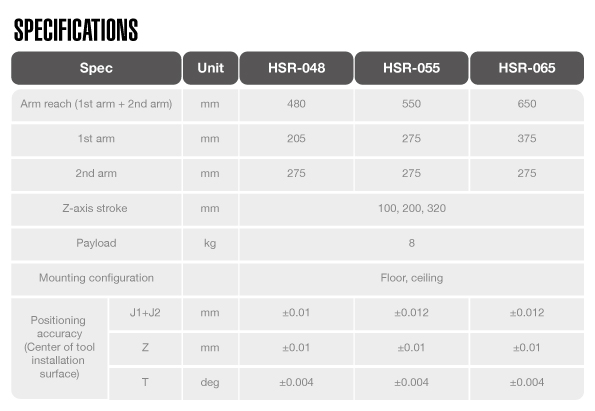Screen dimensions: 595x411
Task: Click the 480 arm reach value
Action: click(x=296, y=105)
